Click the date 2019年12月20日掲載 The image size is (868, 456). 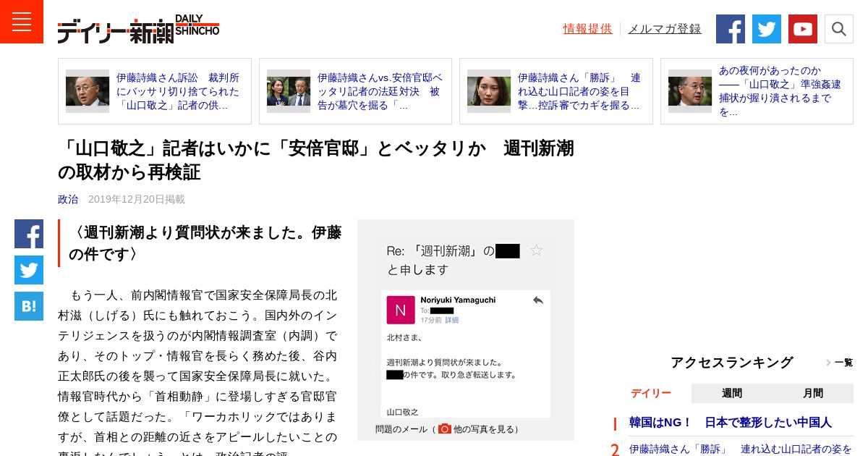(x=137, y=199)
